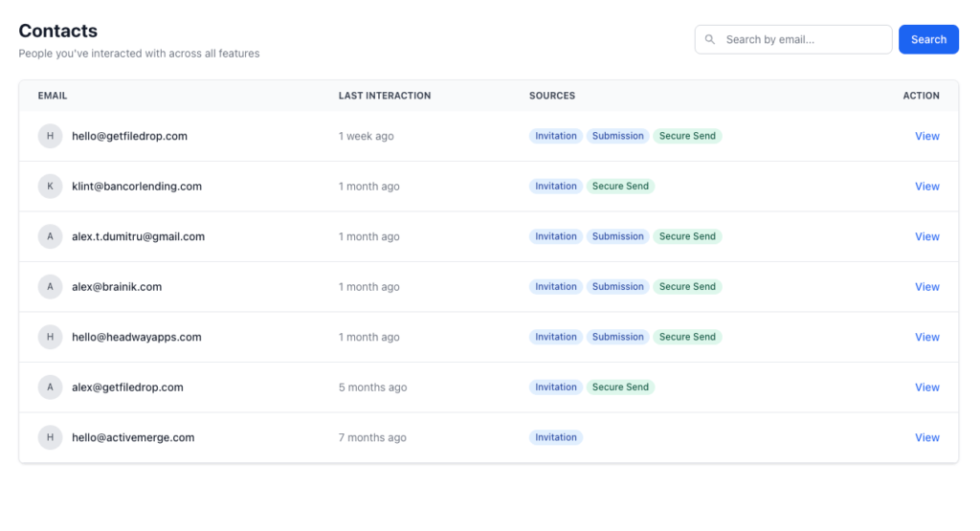Select the EMAIL column header
Screen dimensions: 980x531
coord(53,96)
